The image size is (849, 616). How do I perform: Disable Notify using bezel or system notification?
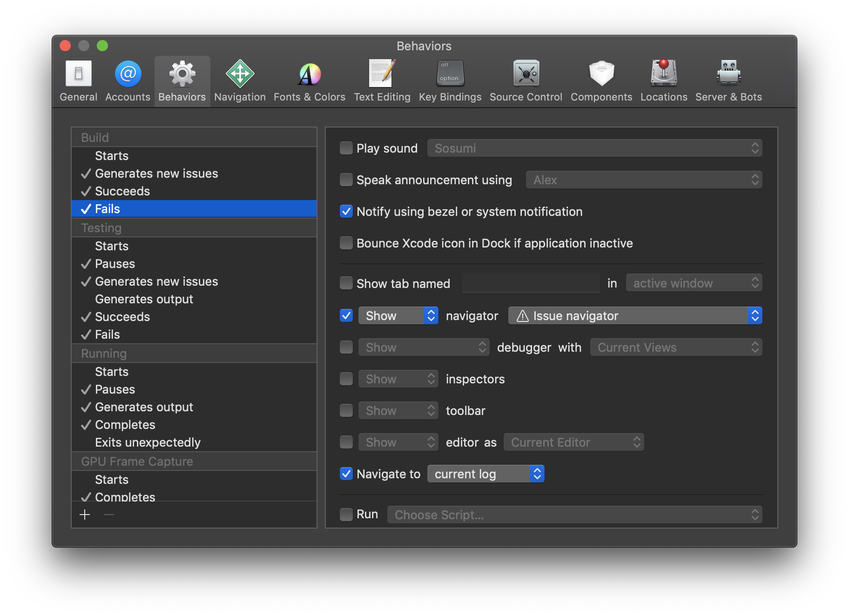coord(346,212)
